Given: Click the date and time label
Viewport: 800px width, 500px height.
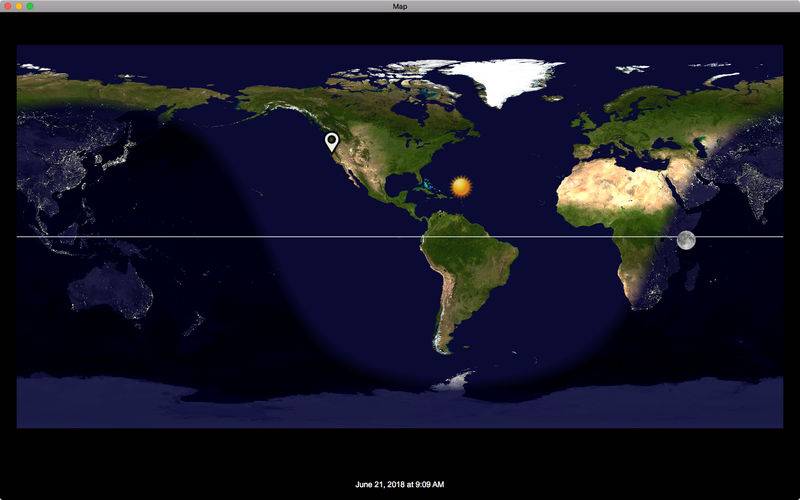Looking at the screenshot, I should click(x=399, y=484).
